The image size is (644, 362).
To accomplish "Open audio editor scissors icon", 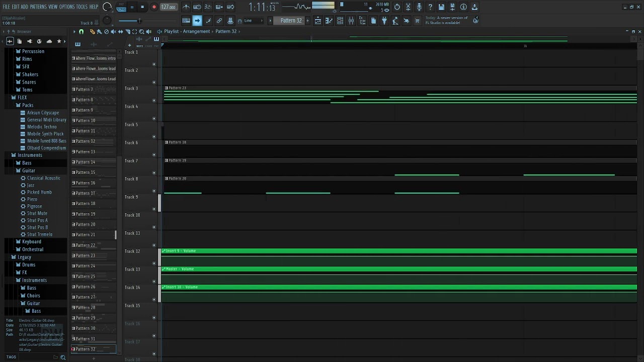I will (x=408, y=7).
